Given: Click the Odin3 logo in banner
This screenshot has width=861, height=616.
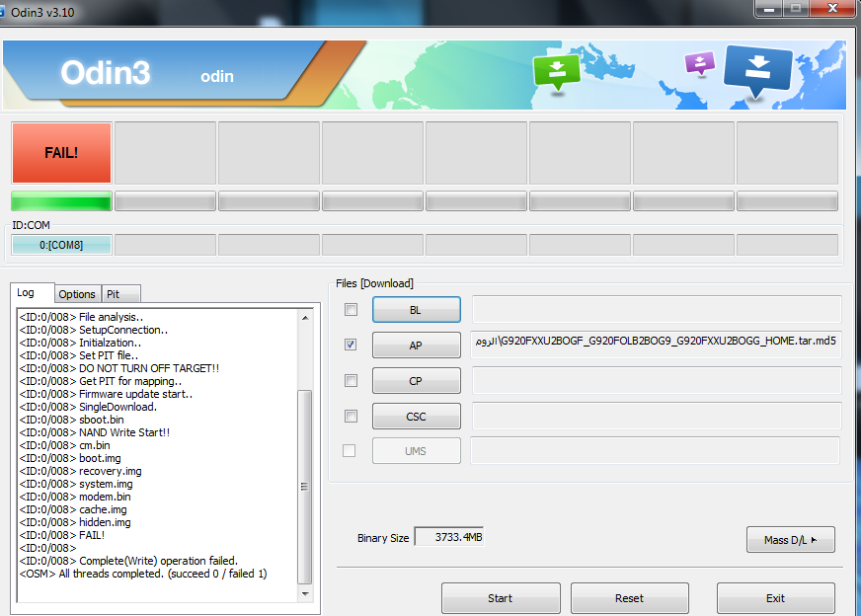Looking at the screenshot, I should [x=105, y=72].
